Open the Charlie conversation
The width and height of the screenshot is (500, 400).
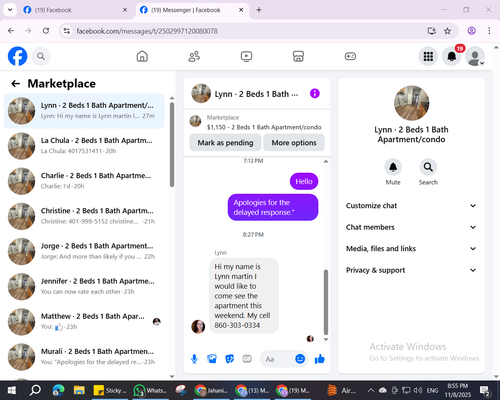click(84, 181)
